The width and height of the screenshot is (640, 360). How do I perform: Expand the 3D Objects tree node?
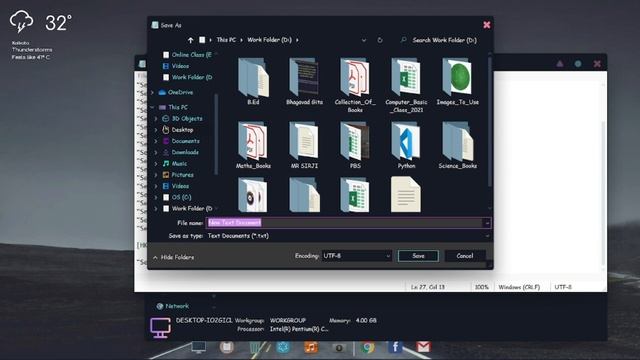click(156, 119)
